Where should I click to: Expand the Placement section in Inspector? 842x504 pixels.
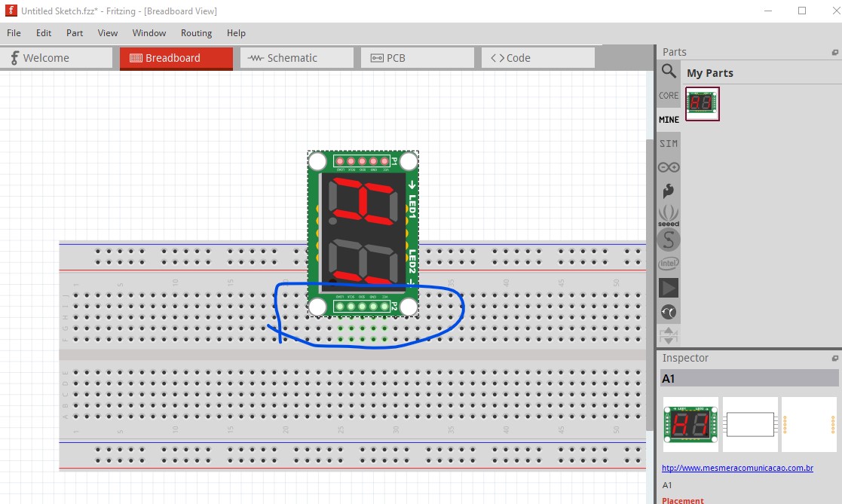[x=682, y=499]
